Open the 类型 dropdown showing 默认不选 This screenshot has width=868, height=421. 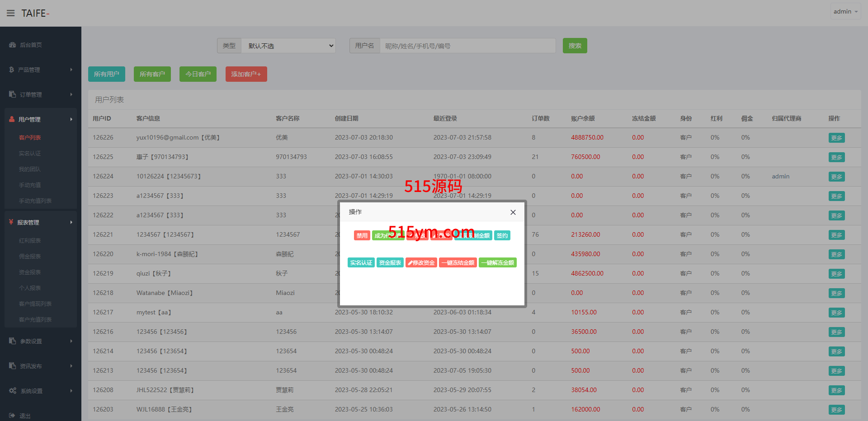[288, 46]
